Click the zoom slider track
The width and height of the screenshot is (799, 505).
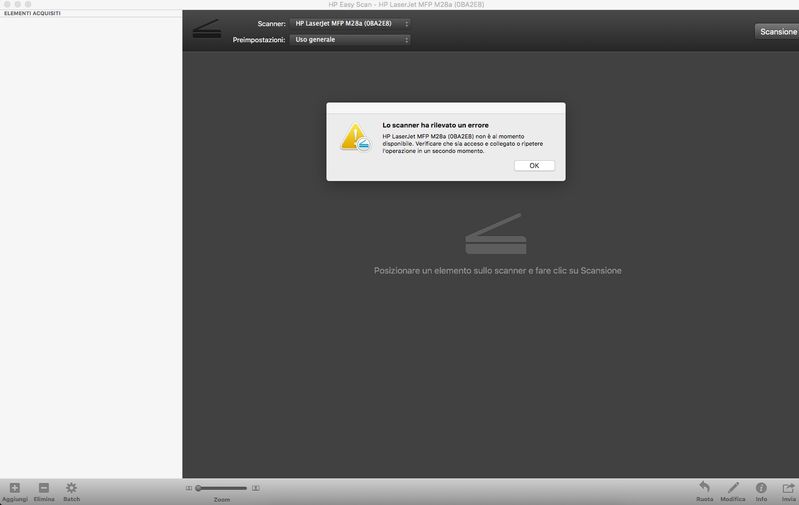(x=222, y=488)
